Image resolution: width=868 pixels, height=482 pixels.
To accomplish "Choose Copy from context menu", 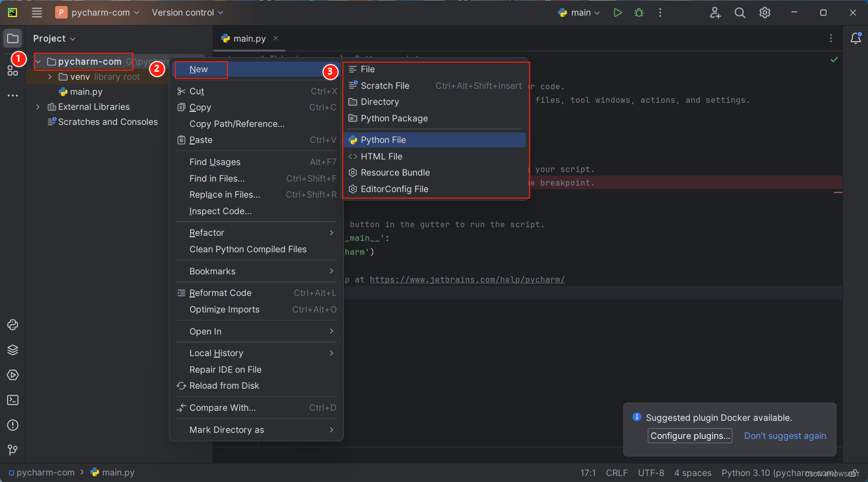I will pyautogui.click(x=256, y=107).
